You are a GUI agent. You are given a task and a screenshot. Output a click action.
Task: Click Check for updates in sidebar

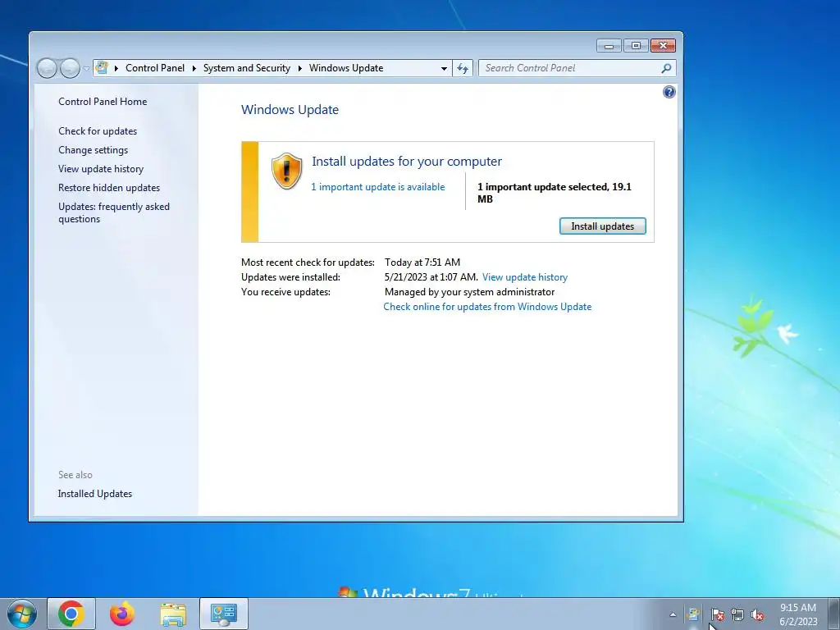coord(98,131)
